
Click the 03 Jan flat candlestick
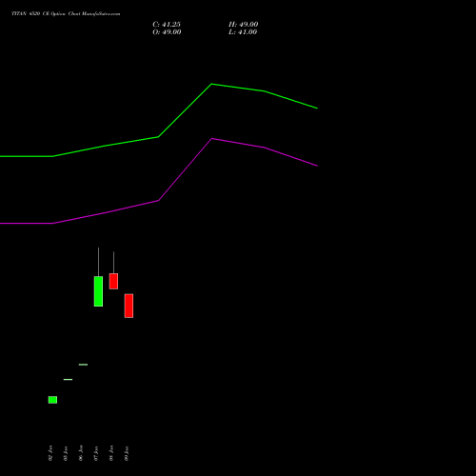[68, 379]
